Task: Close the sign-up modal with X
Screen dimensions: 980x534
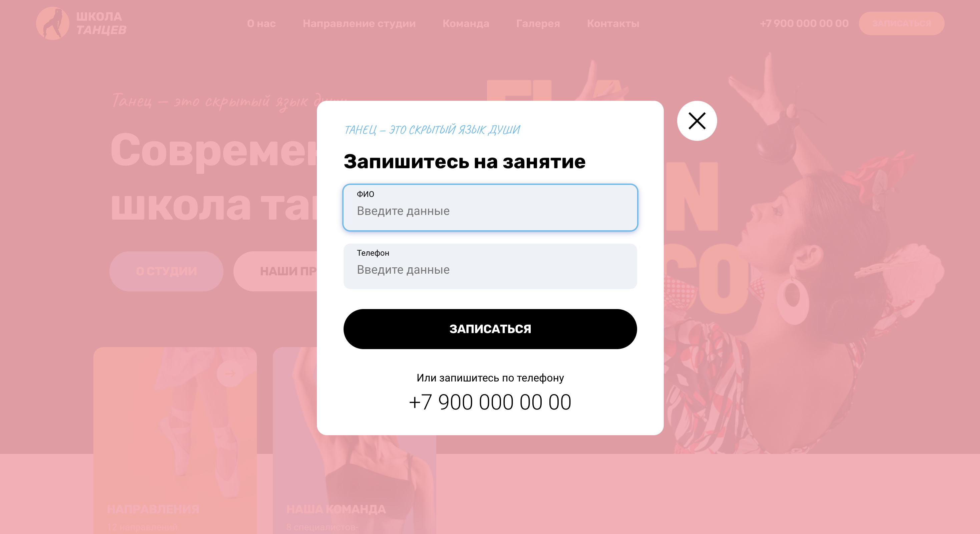Action: pyautogui.click(x=696, y=121)
